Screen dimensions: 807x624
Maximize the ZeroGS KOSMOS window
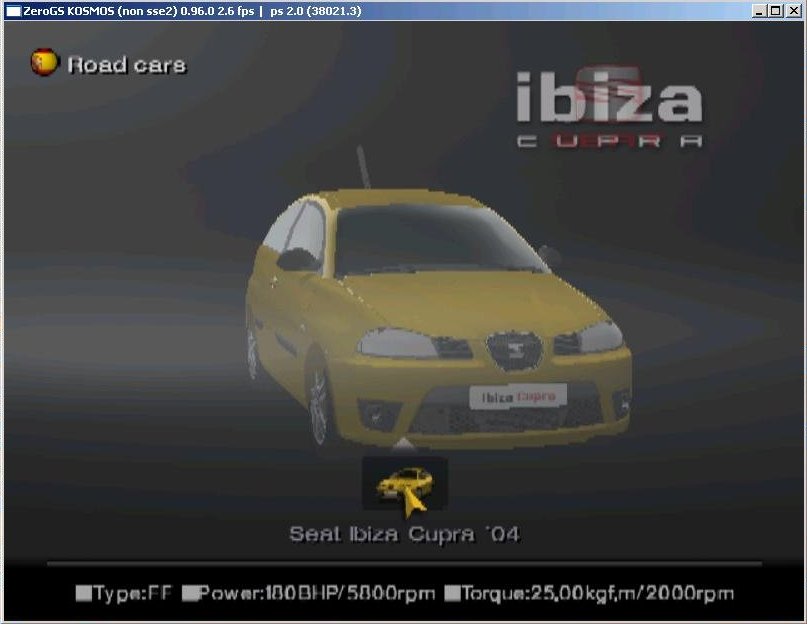coord(776,11)
